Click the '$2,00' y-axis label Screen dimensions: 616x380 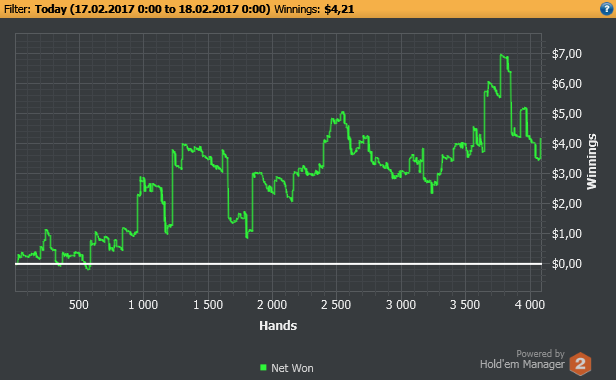click(x=566, y=204)
